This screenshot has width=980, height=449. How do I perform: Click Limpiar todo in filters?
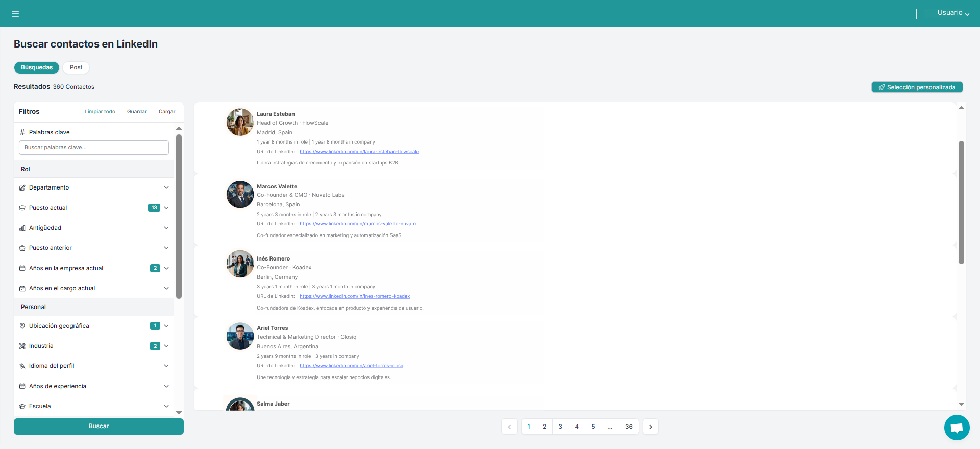100,112
